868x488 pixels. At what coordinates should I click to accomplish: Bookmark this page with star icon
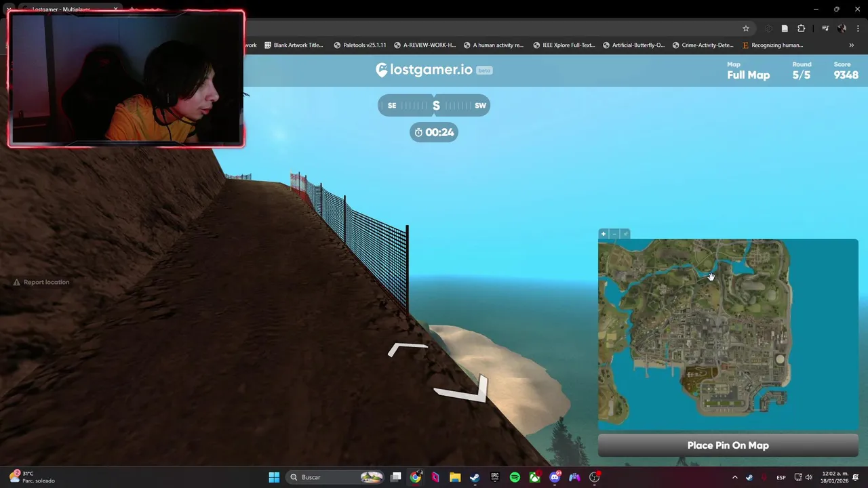point(746,28)
